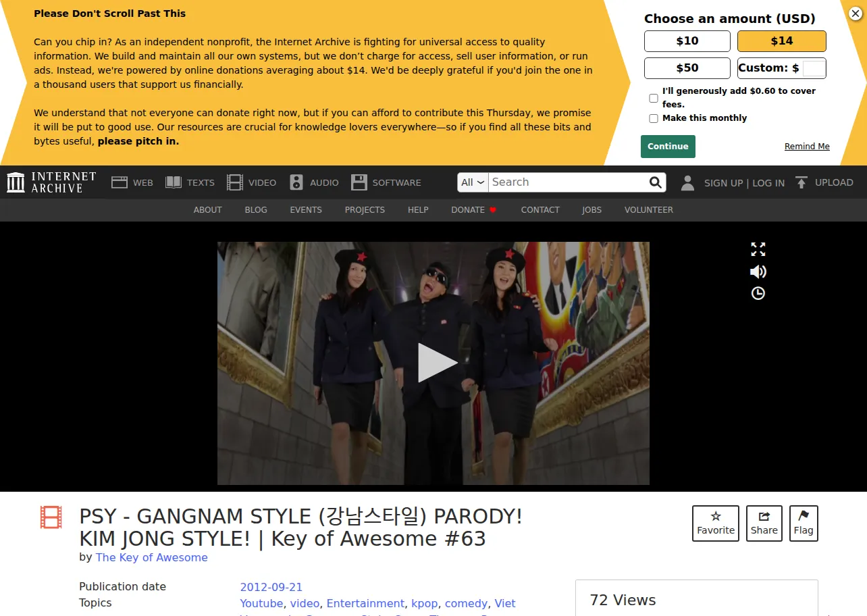Open the Projects menu item
The width and height of the screenshot is (867, 616).
[365, 210]
